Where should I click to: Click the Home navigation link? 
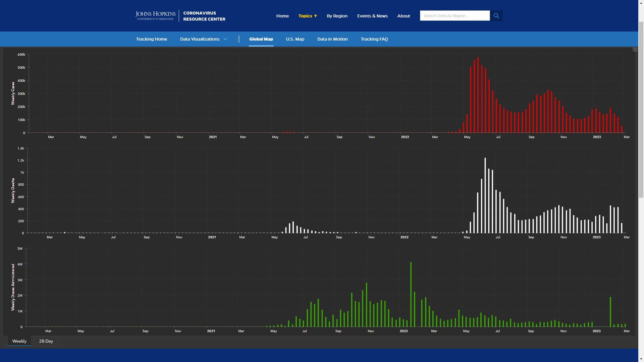click(282, 16)
